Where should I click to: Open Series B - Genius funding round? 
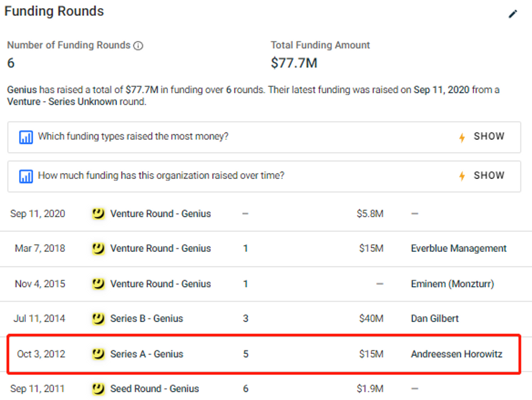pyautogui.click(x=147, y=319)
